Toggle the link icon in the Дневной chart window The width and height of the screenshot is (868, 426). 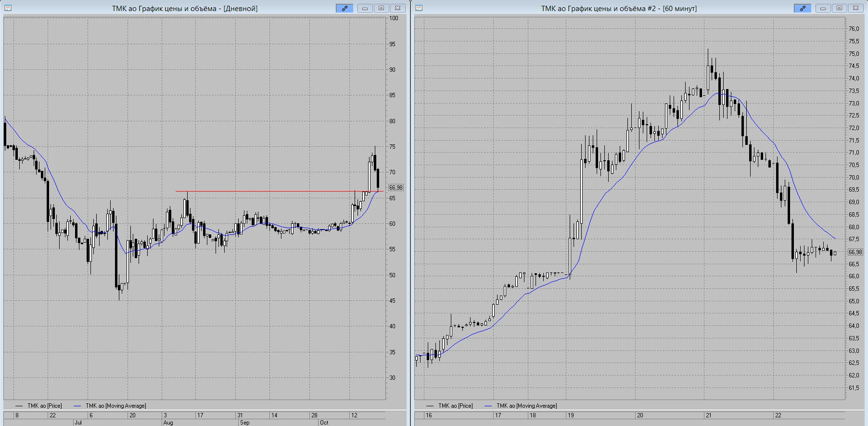coord(345,8)
